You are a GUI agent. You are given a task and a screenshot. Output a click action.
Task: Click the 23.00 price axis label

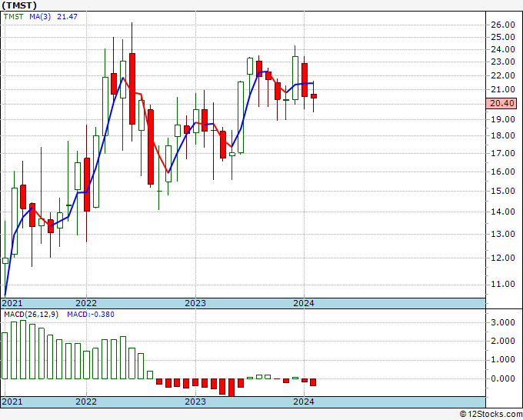point(503,62)
